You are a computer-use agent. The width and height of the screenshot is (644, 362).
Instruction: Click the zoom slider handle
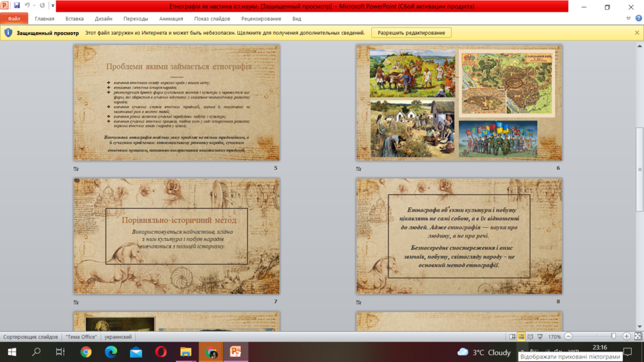pyautogui.click(x=614, y=337)
